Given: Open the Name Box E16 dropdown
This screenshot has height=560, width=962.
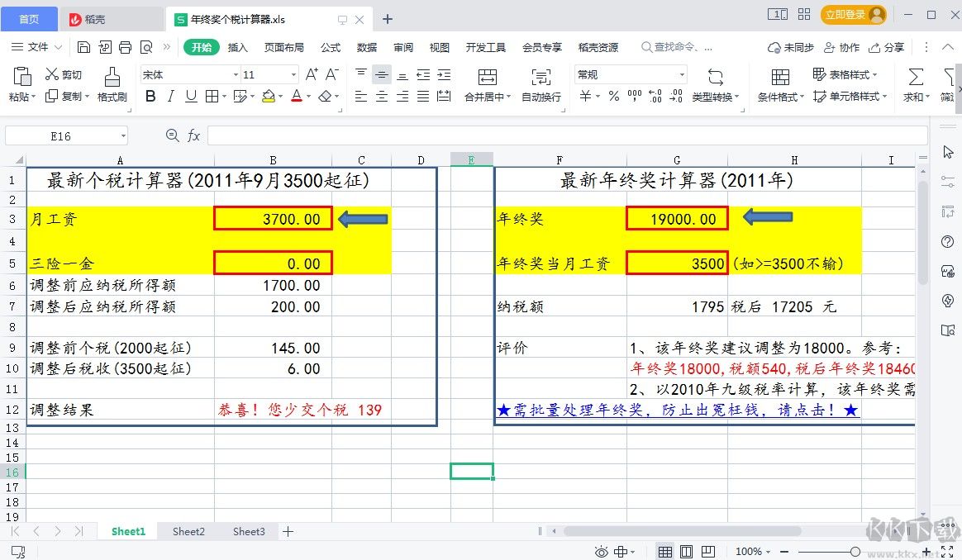Looking at the screenshot, I should pos(123,136).
